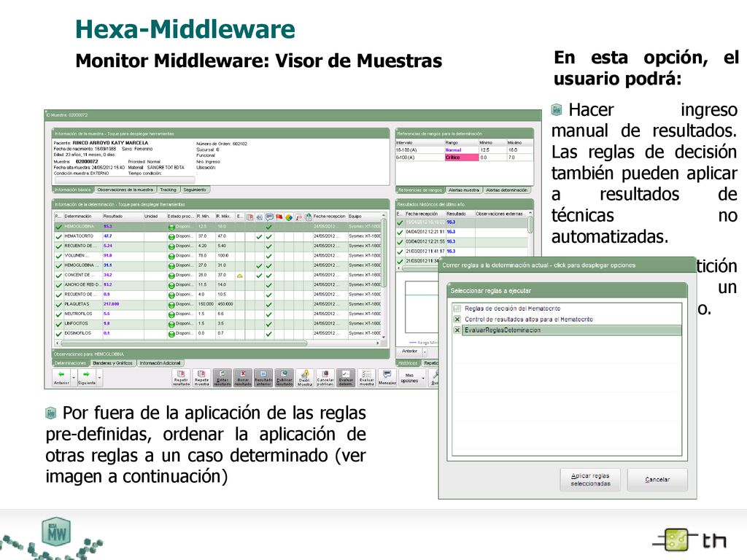Click the speech bubble column header icon

269,217
